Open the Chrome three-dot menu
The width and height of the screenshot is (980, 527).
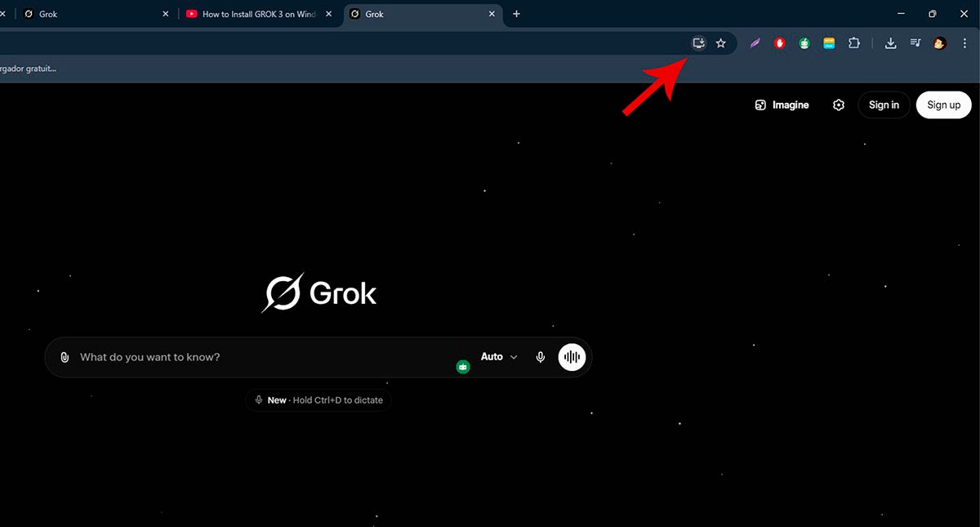[x=964, y=42]
